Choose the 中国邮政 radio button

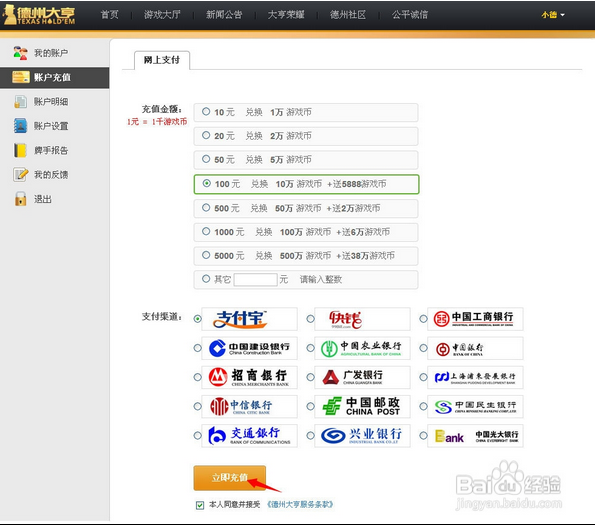[310, 406]
